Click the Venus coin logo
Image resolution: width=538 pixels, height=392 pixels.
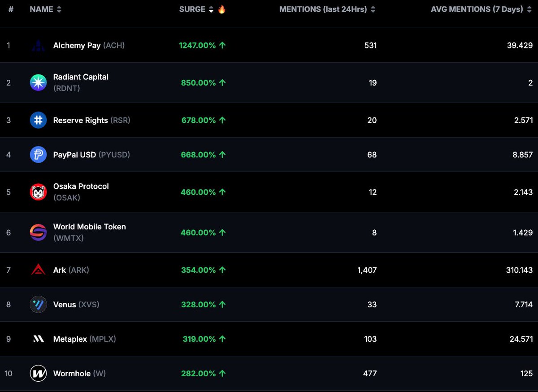[38, 305]
